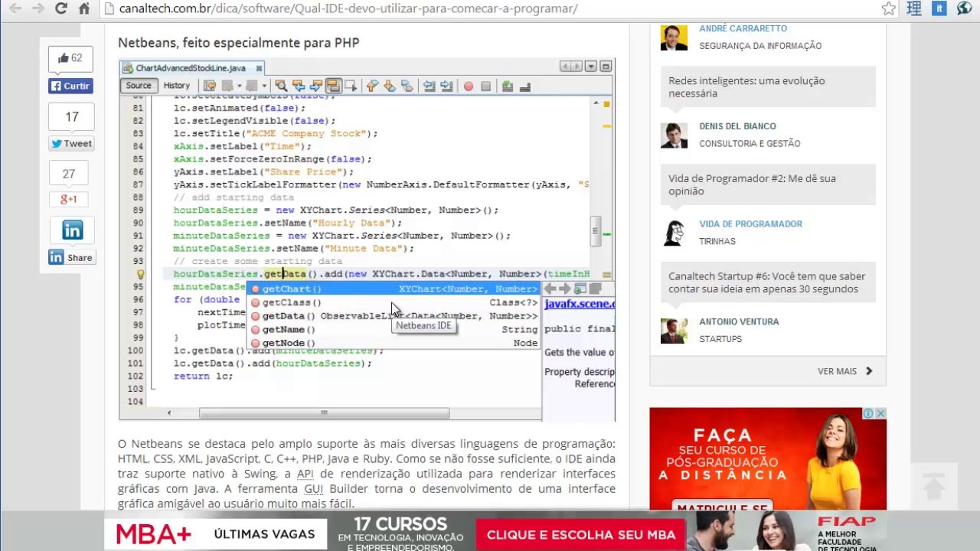Click the browser forward arrow
This screenshot has height=551, width=980.
pos(38,9)
